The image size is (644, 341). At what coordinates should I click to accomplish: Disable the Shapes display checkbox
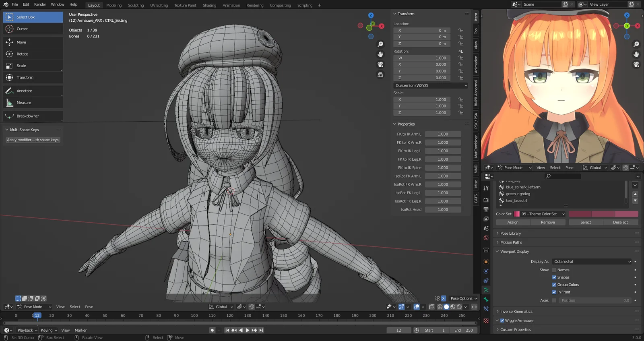click(554, 277)
